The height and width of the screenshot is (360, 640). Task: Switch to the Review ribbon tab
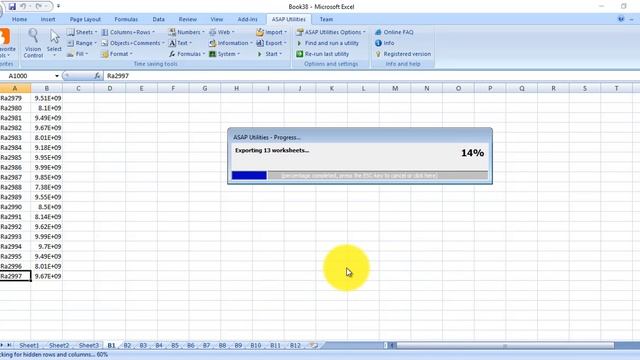click(187, 19)
